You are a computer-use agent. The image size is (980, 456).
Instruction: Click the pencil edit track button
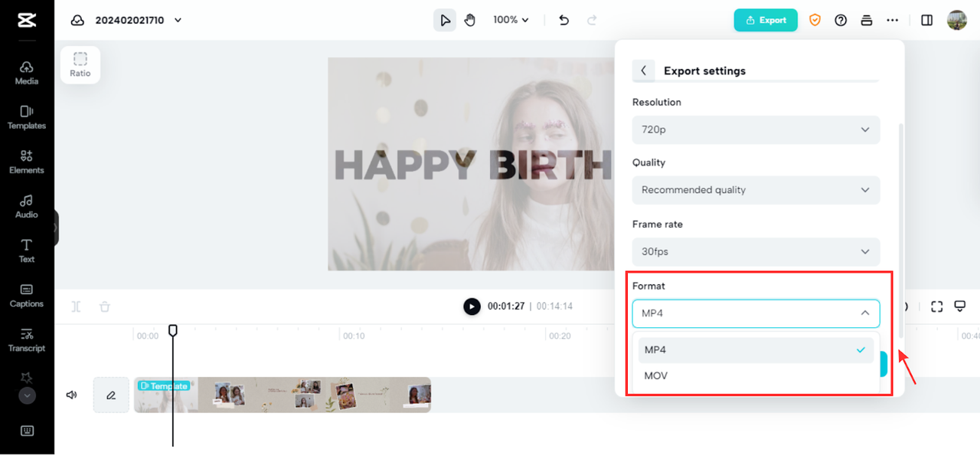pyautogui.click(x=111, y=395)
